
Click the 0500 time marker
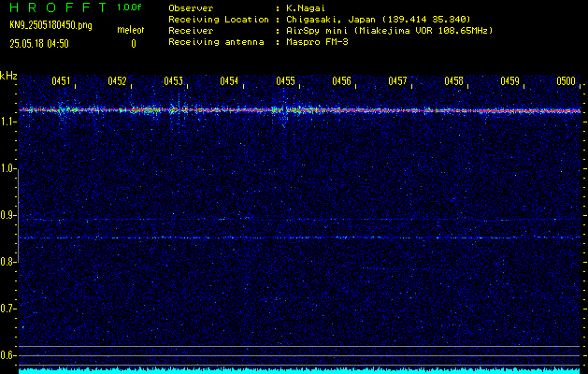(x=566, y=80)
